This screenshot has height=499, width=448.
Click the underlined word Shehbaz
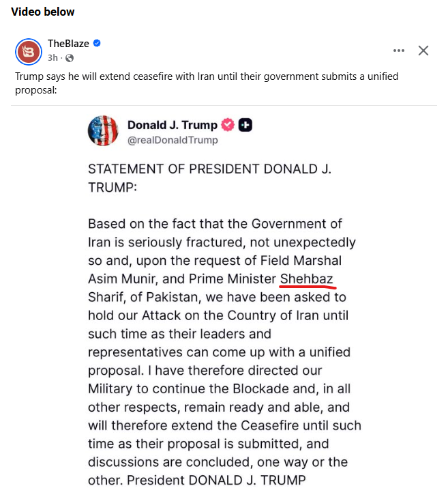tap(307, 279)
